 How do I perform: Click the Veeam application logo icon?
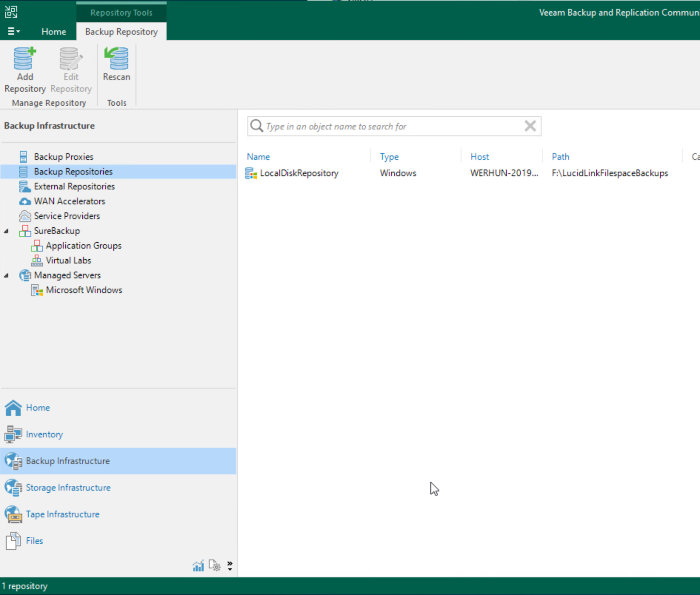point(11,12)
